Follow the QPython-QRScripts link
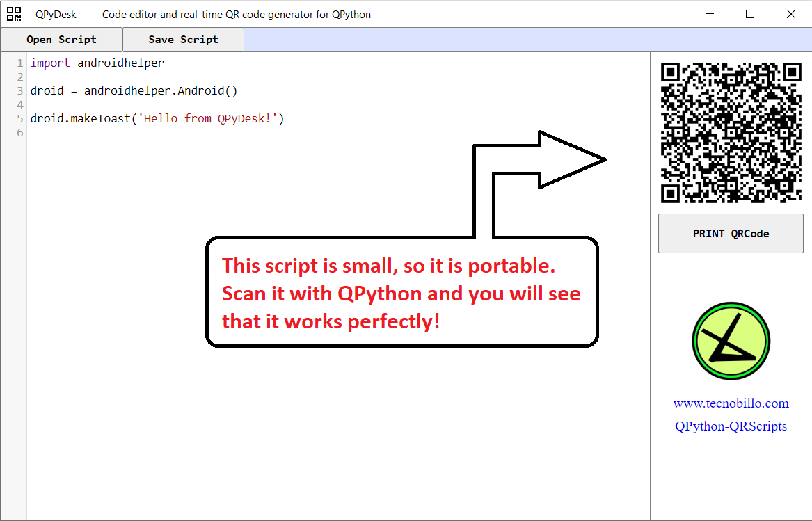Viewport: 812px width, 521px height. click(731, 426)
